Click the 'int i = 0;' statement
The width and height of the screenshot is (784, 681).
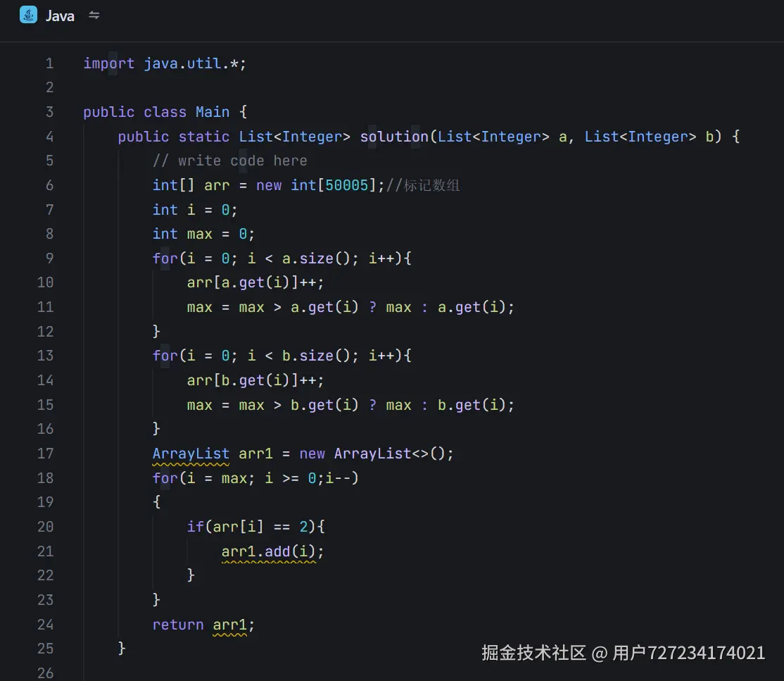pos(195,210)
